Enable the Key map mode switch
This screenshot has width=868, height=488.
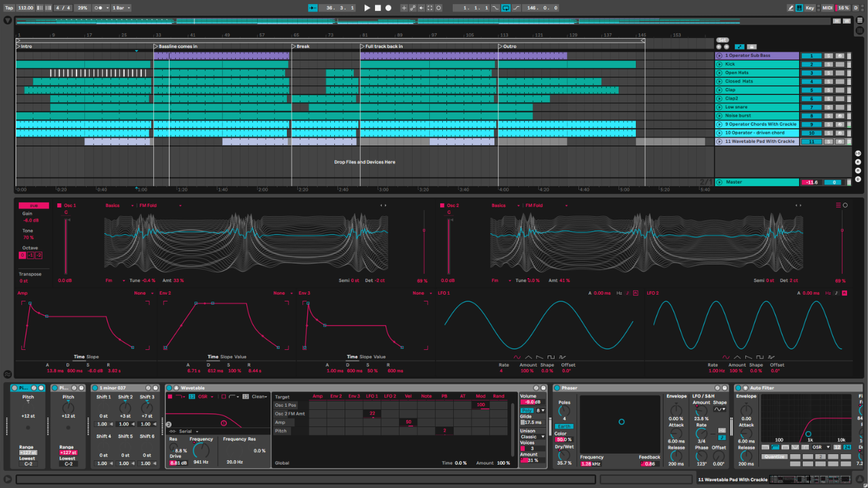810,8
